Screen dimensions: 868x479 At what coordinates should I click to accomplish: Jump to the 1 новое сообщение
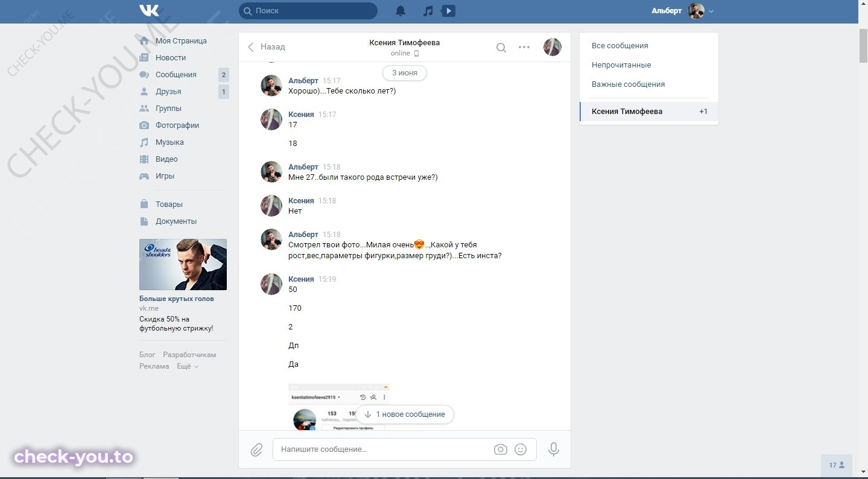point(404,414)
